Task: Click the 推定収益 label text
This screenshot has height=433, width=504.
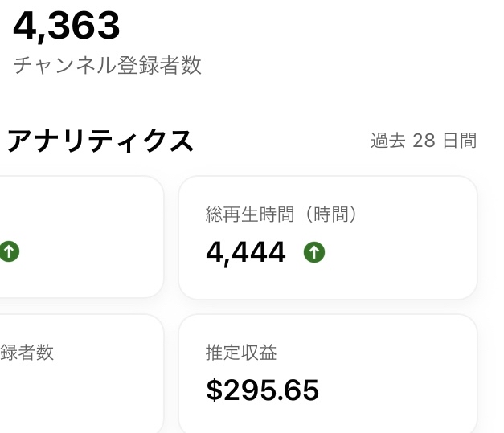Action: click(x=241, y=353)
